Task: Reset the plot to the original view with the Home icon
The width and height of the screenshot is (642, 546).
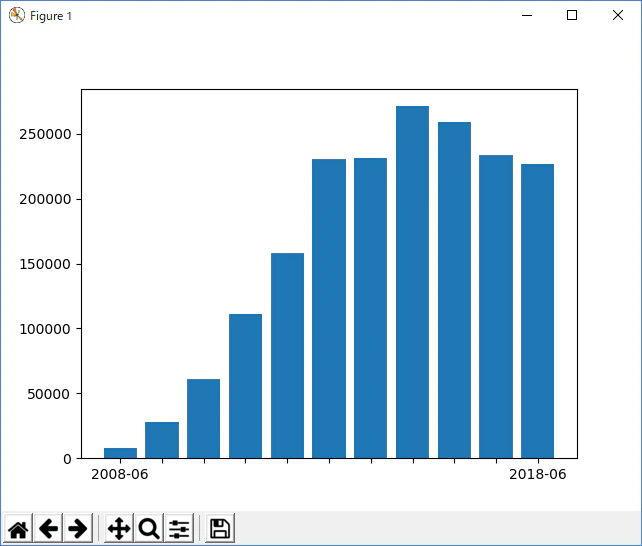Action: [x=18, y=528]
